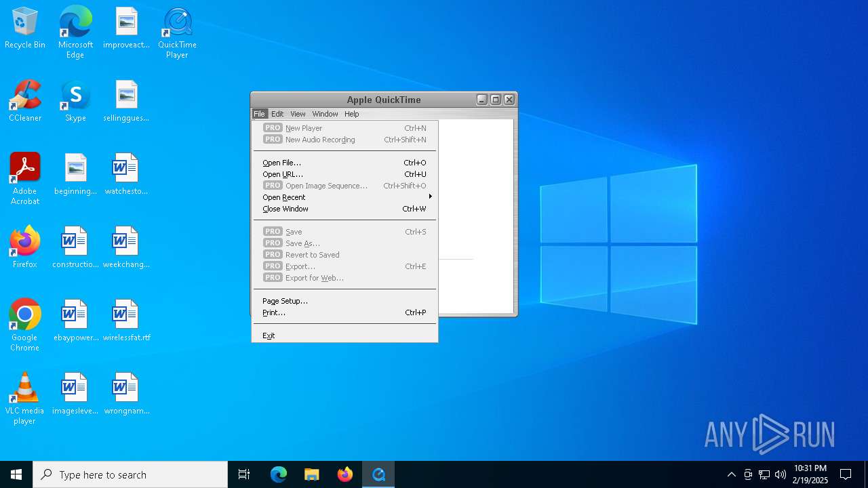The width and height of the screenshot is (868, 488).
Task: Select the beginning image file icon
Action: pos(75,175)
